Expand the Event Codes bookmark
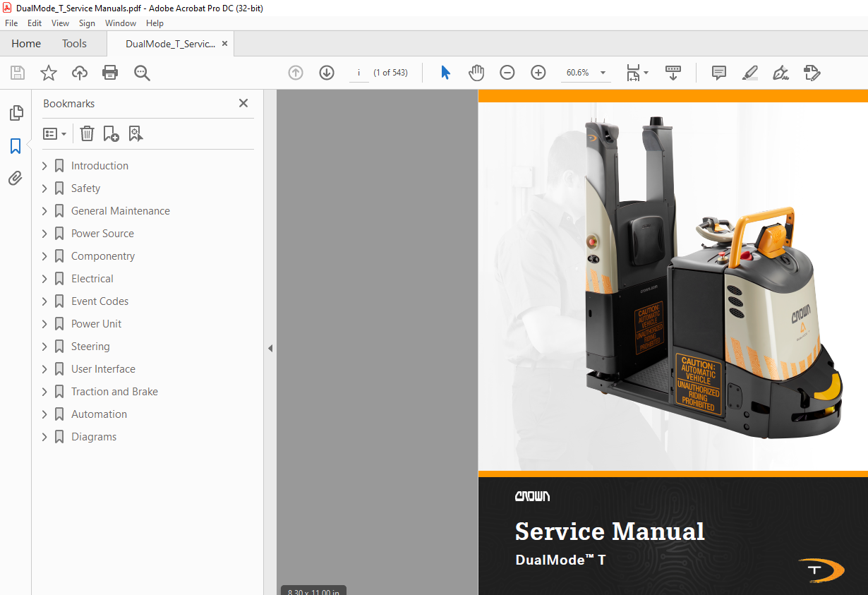This screenshot has height=595, width=868. pos(44,301)
